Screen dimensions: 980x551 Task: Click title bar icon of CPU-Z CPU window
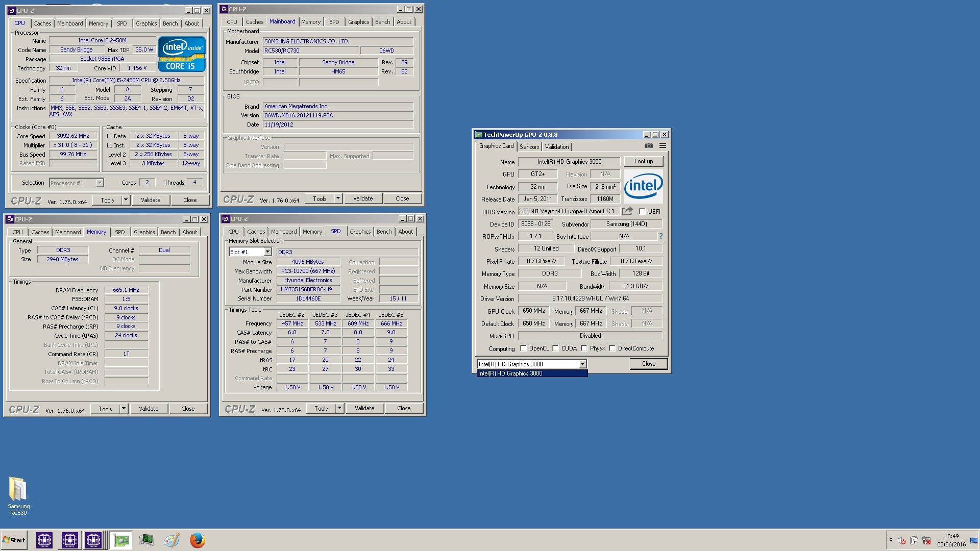[x=12, y=11]
